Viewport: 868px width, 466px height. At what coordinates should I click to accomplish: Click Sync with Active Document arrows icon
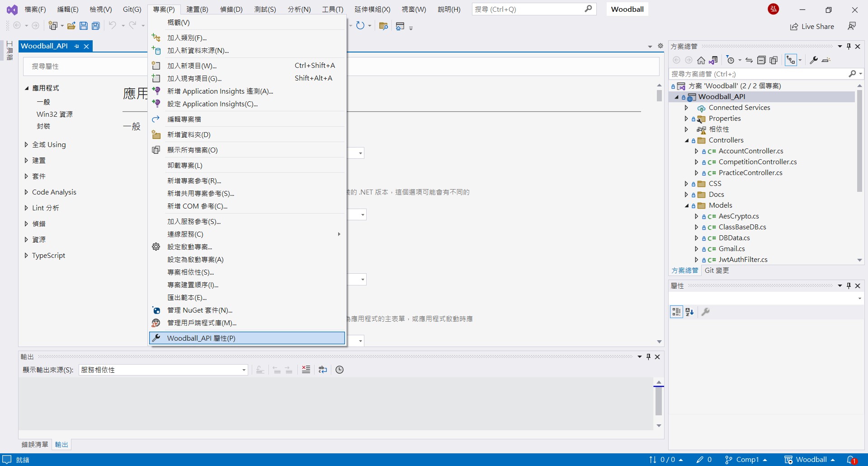(x=749, y=60)
